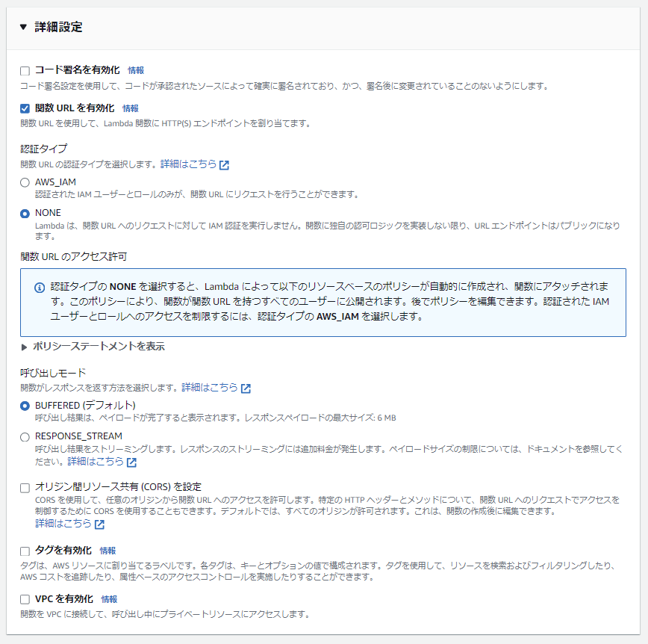Collapse the 詳細設定 section triangle
This screenshot has height=644, width=648.
point(24,28)
